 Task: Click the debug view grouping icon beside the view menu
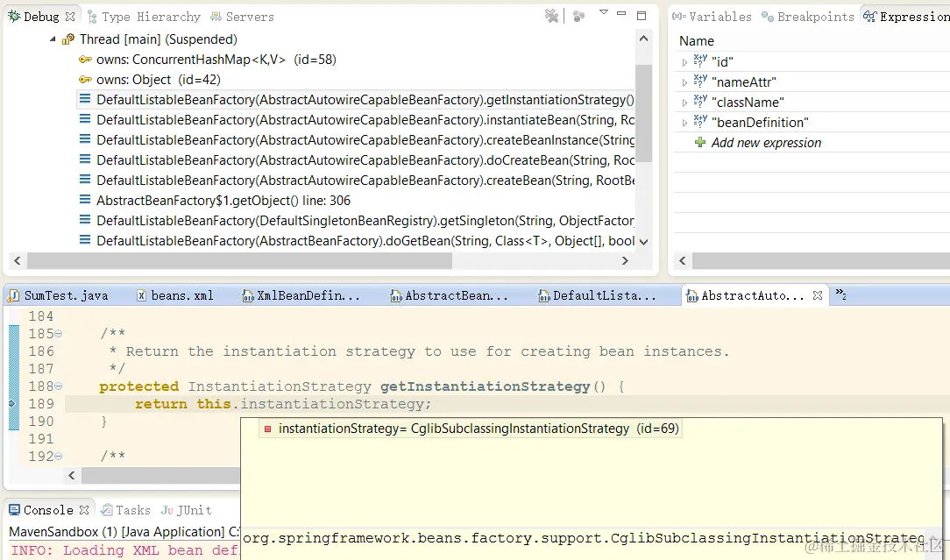(x=578, y=17)
